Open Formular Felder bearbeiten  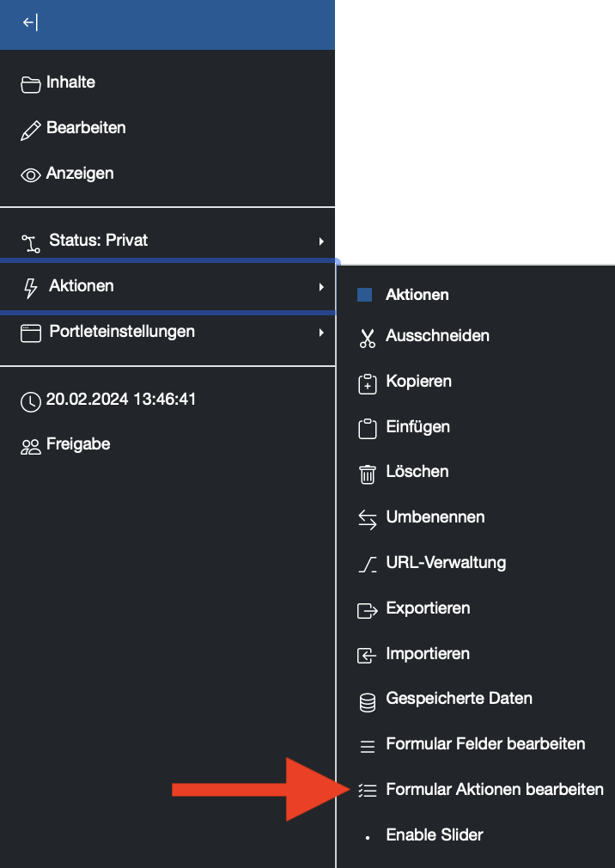click(485, 743)
